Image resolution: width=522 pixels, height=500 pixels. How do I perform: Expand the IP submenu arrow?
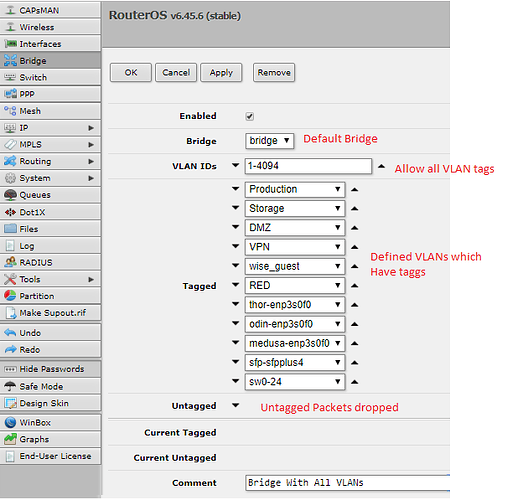91,128
